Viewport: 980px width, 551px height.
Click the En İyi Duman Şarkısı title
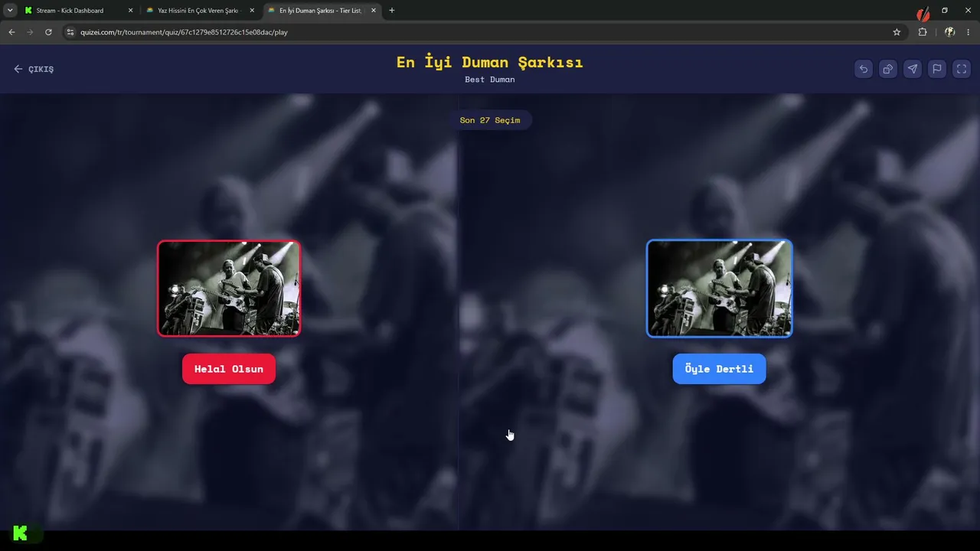pos(490,62)
